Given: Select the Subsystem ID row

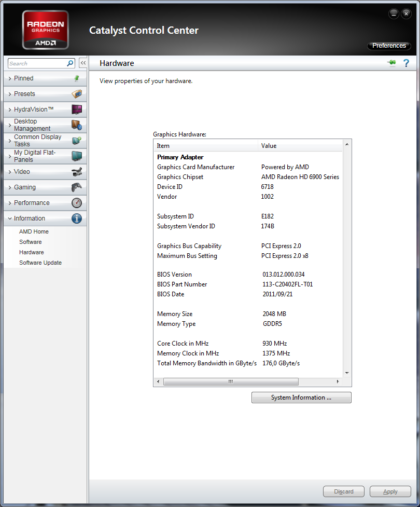Looking at the screenshot, I should point(248,216).
